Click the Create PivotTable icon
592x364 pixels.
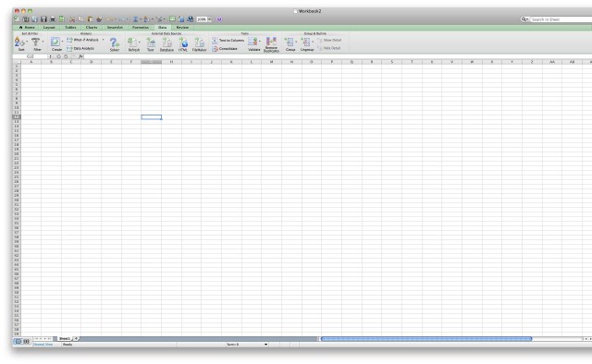pyautogui.click(x=55, y=42)
